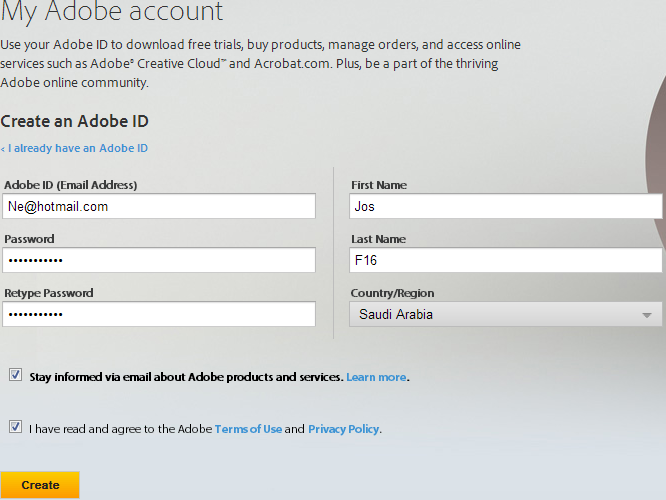The image size is (666, 500).
Task: Click the 'First Name' label text
Action: [x=379, y=185]
